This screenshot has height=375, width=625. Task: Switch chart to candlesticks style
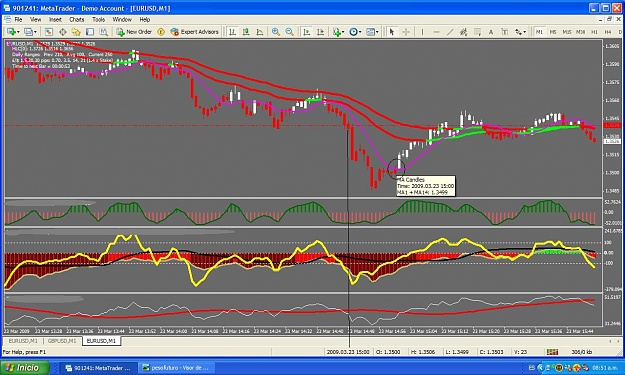click(x=246, y=32)
